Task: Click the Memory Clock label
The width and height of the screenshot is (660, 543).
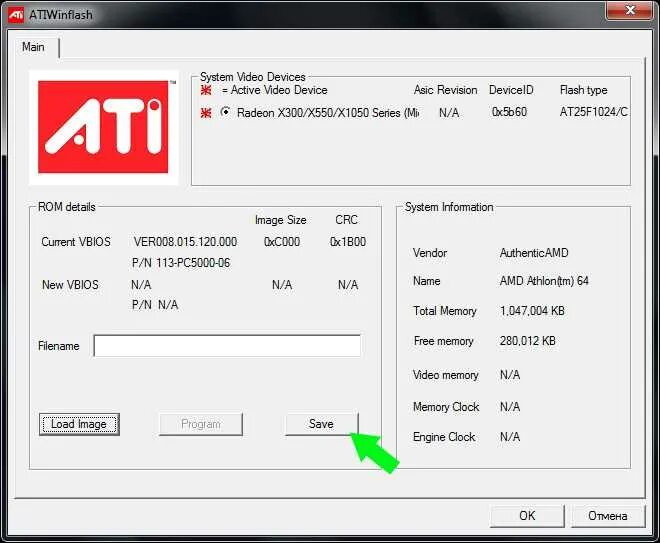Action: coord(446,407)
